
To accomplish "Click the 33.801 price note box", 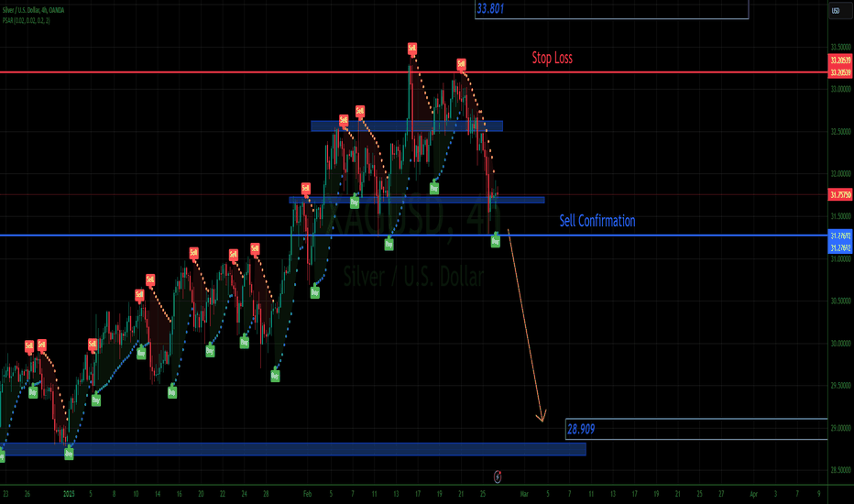I will point(611,9).
